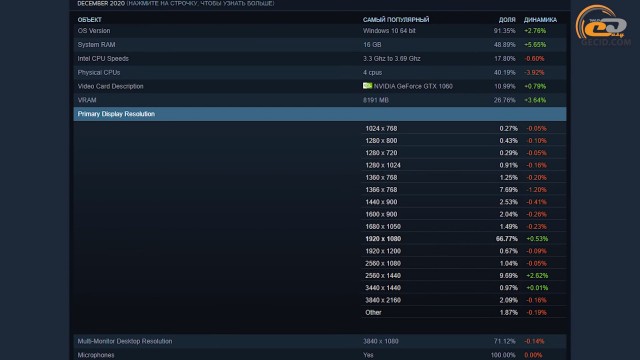
Task: Select the NVIDIA GeForce GTX 1060 text
Action: coord(413,87)
